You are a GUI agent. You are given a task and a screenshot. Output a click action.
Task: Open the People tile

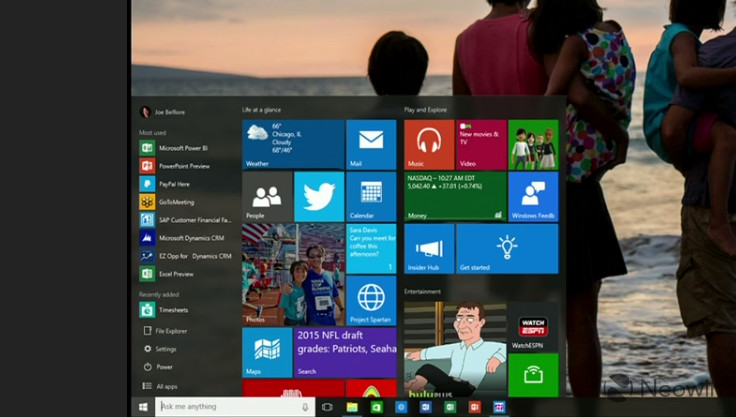pyautogui.click(x=267, y=197)
